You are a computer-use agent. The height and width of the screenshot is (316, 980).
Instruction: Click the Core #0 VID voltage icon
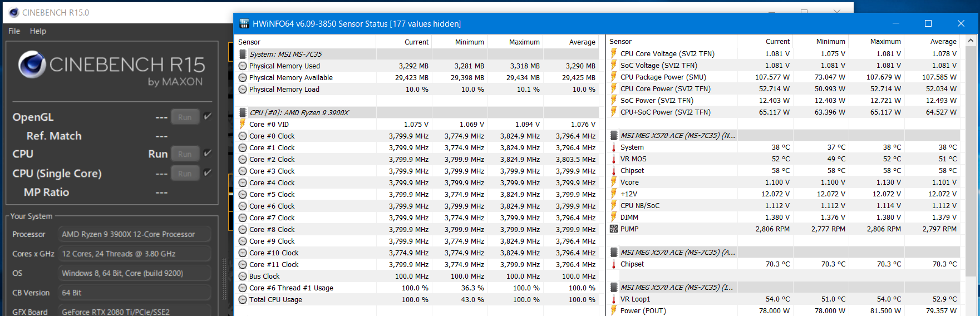[x=243, y=124]
